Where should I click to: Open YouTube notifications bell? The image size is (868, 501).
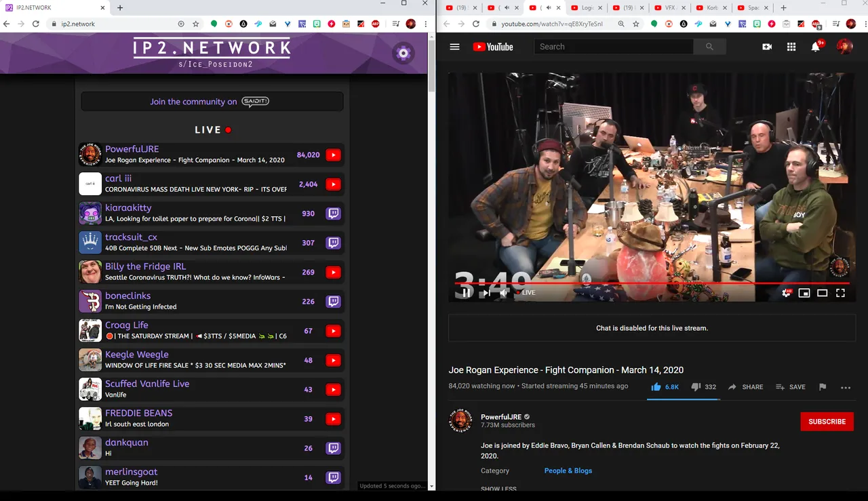tap(816, 47)
